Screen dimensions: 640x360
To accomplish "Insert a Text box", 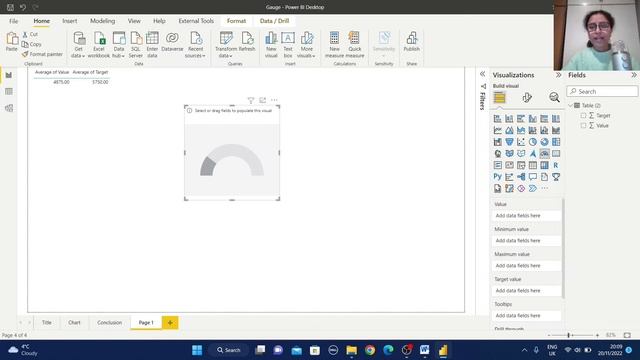I will point(288,45).
